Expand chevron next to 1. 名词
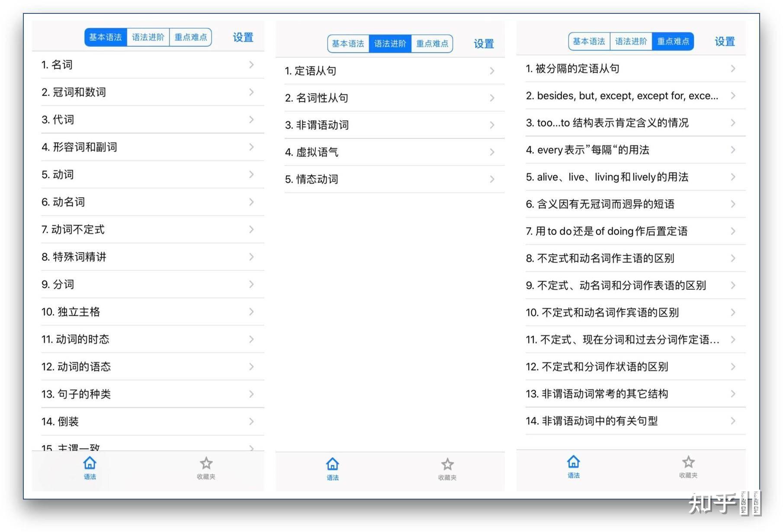 pos(251,65)
